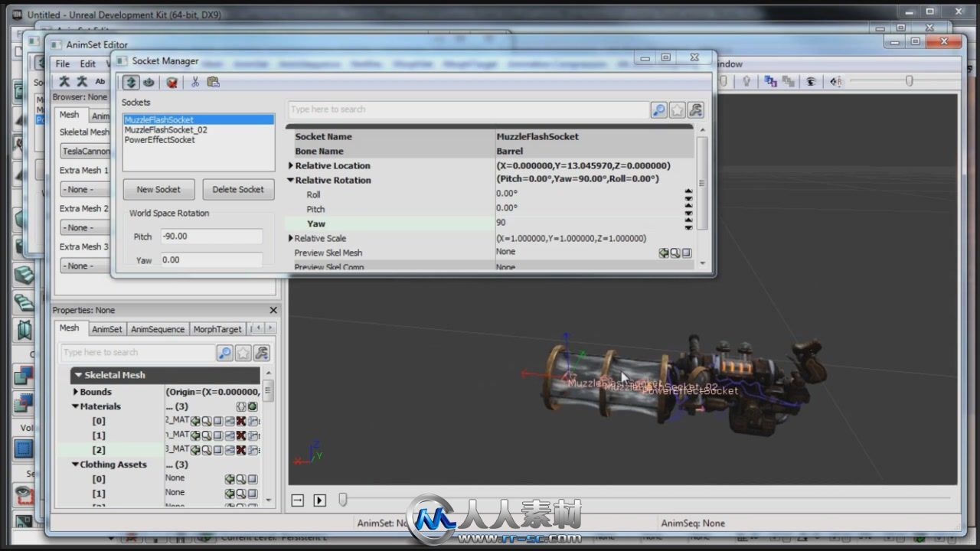The width and height of the screenshot is (980, 551).
Task: Toggle loop button left of play button
Action: [x=297, y=500]
